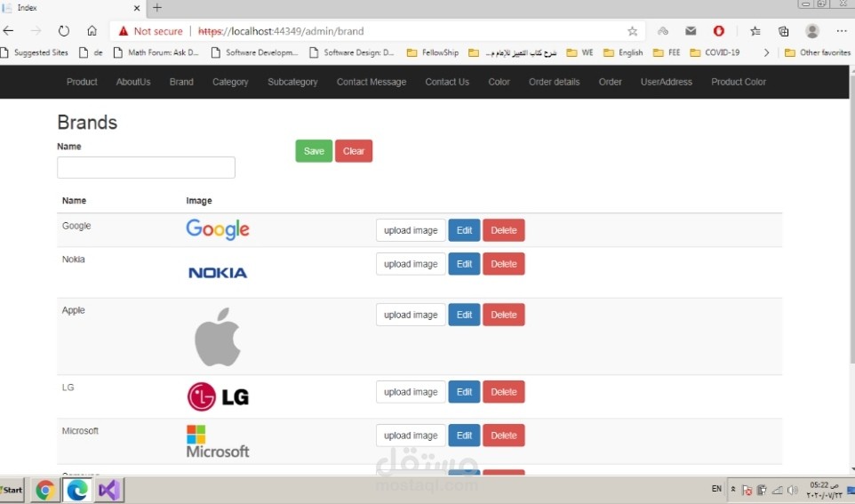Open the Color nav item
This screenshot has width=855, height=504.
pos(499,82)
